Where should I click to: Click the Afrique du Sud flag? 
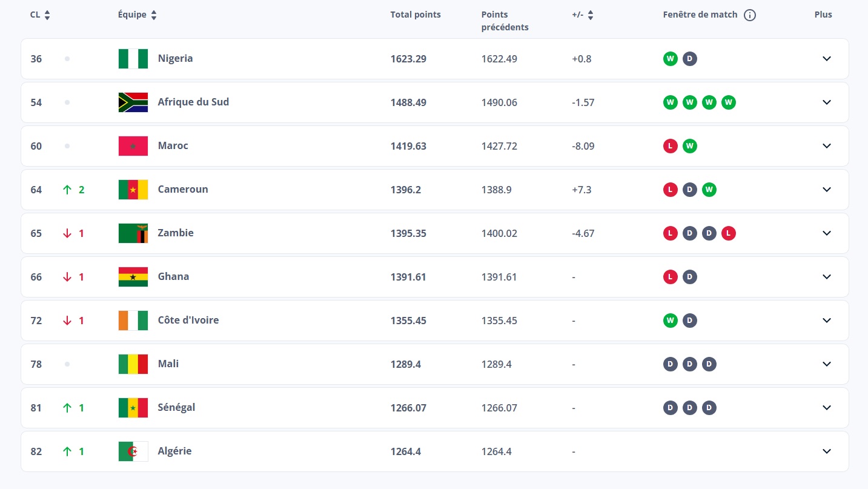pyautogui.click(x=133, y=102)
